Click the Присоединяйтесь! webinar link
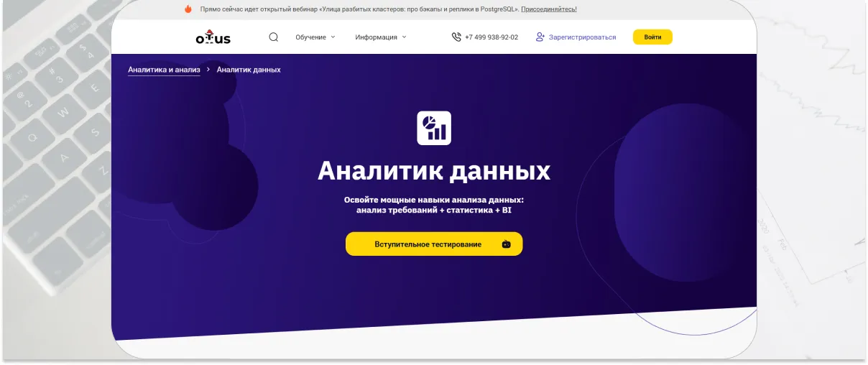Image resolution: width=868 pixels, height=365 pixels. pyautogui.click(x=549, y=9)
